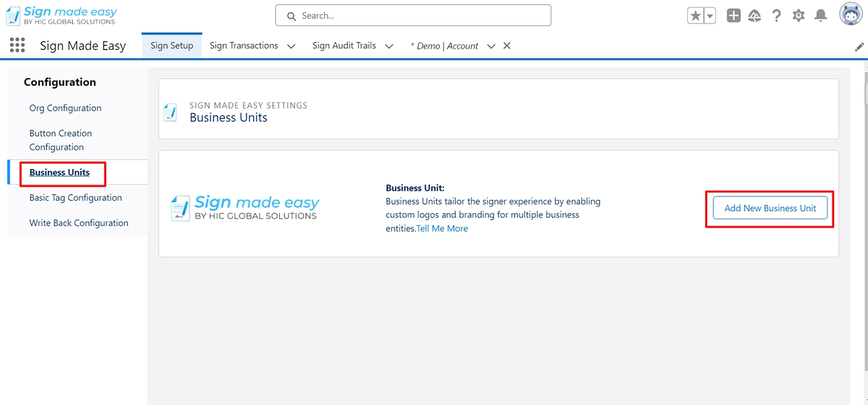The height and width of the screenshot is (405, 868).
Task: Click the Sign Made Easy app name
Action: click(83, 46)
